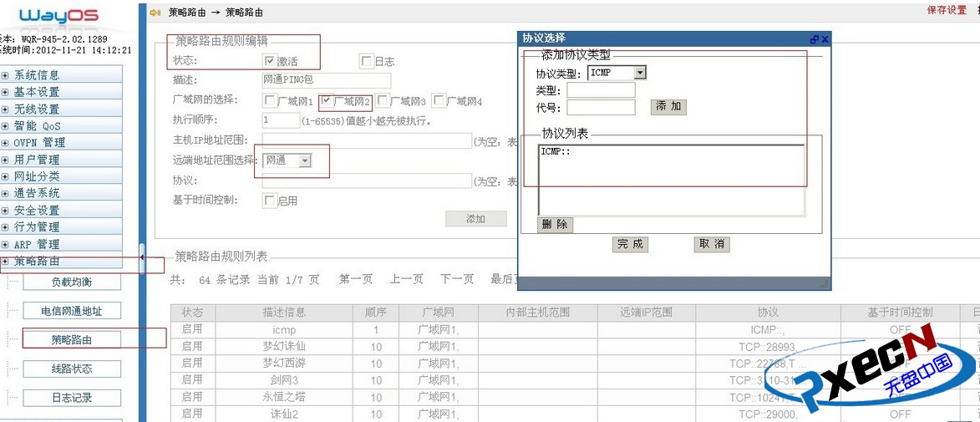Collapse the left sidebar splitter arrow

[x=142, y=257]
